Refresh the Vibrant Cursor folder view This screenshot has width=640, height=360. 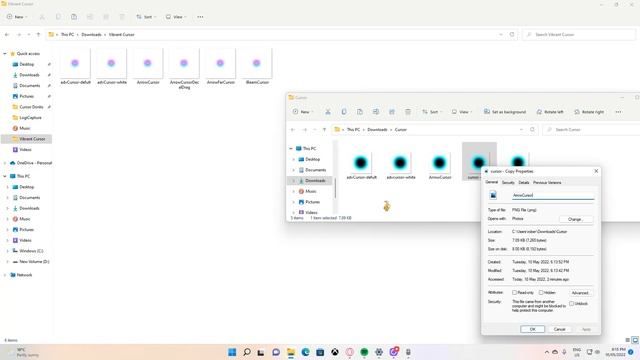pyautogui.click(x=512, y=35)
